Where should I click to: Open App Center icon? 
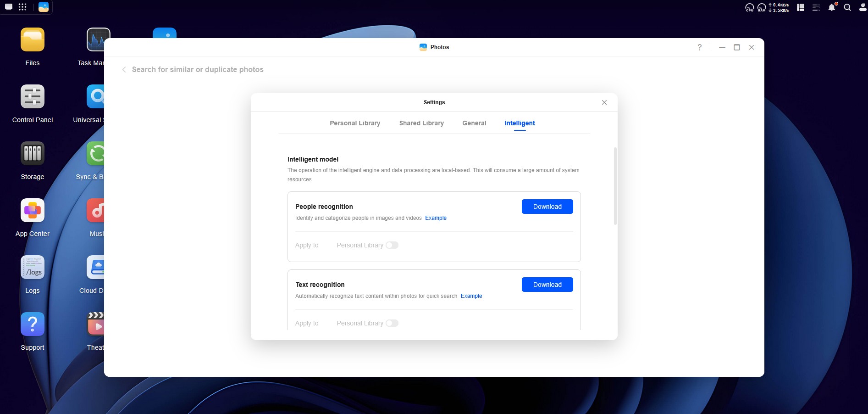[32, 211]
